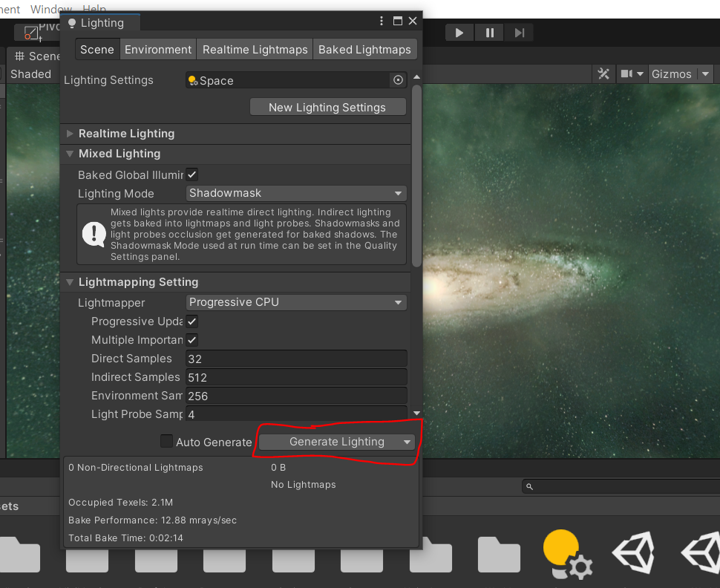Open the Scene camera dropdown arrow

click(640, 74)
